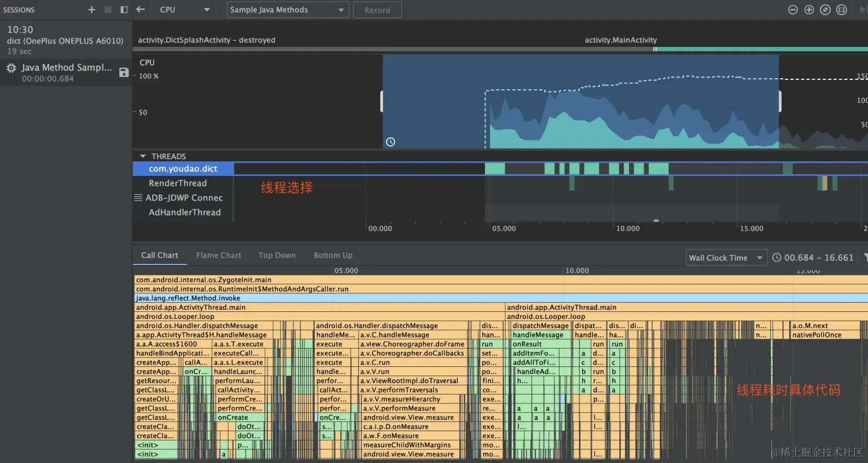The height and width of the screenshot is (463, 868).
Task: Click the addAllToFi... green call bar
Action: pos(535,362)
